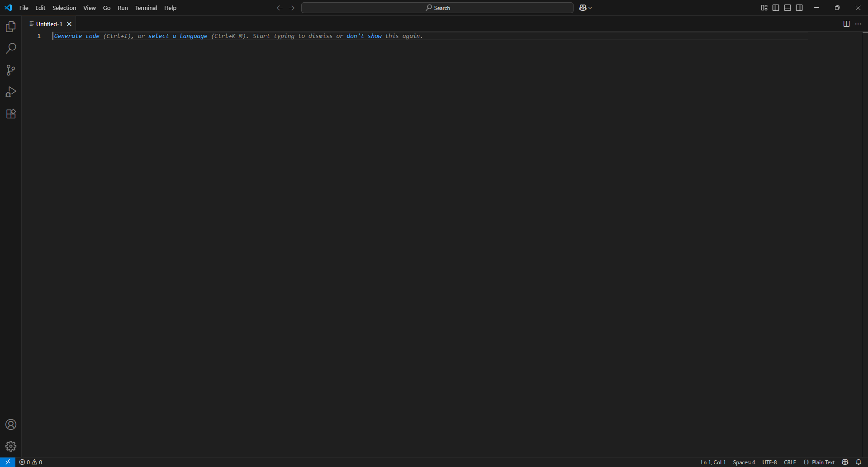Open Run and Debug view
Viewport: 868px width, 467px height.
coord(11,92)
